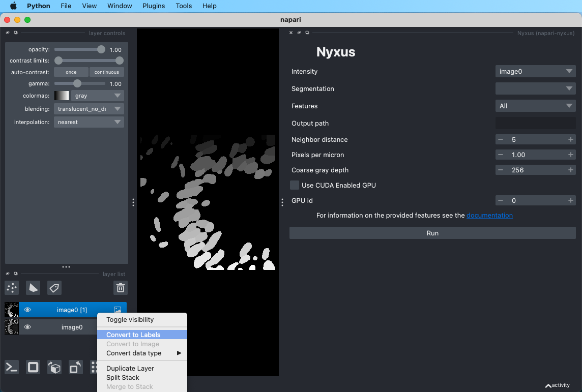The image size is (582, 392).
Task: Open the Window menu
Action: [120, 6]
